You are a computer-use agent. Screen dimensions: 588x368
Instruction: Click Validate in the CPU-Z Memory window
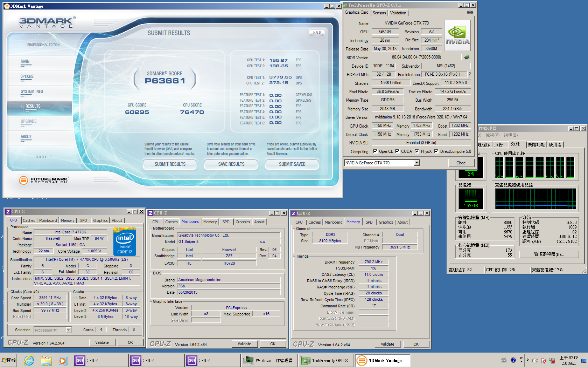[387, 344]
